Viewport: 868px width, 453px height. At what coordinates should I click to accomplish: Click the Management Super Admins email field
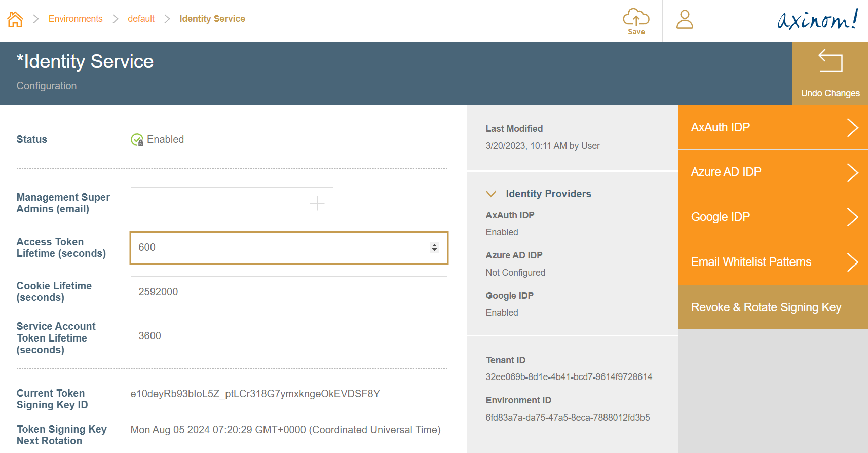click(x=218, y=204)
